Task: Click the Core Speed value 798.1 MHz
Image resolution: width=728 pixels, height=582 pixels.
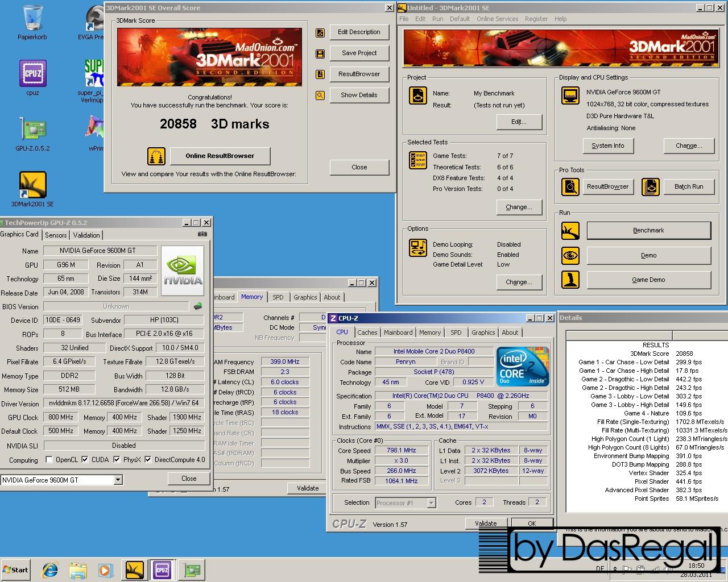Action: 402,450
